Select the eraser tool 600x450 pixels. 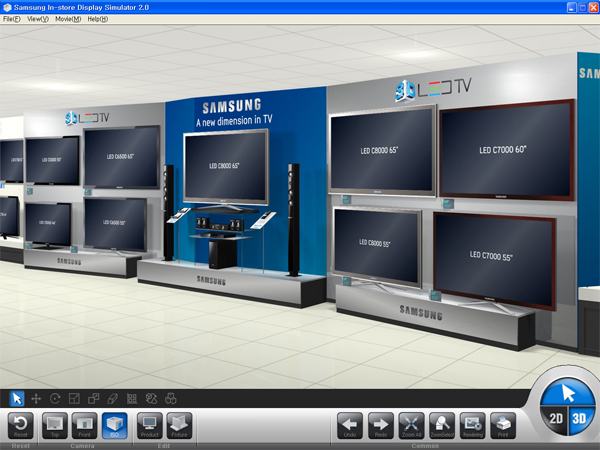coord(112,399)
